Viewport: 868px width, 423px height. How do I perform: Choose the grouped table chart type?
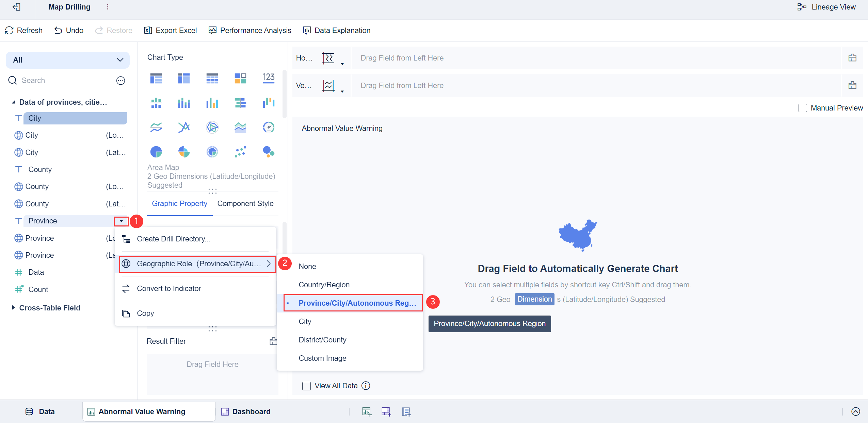[156, 78]
